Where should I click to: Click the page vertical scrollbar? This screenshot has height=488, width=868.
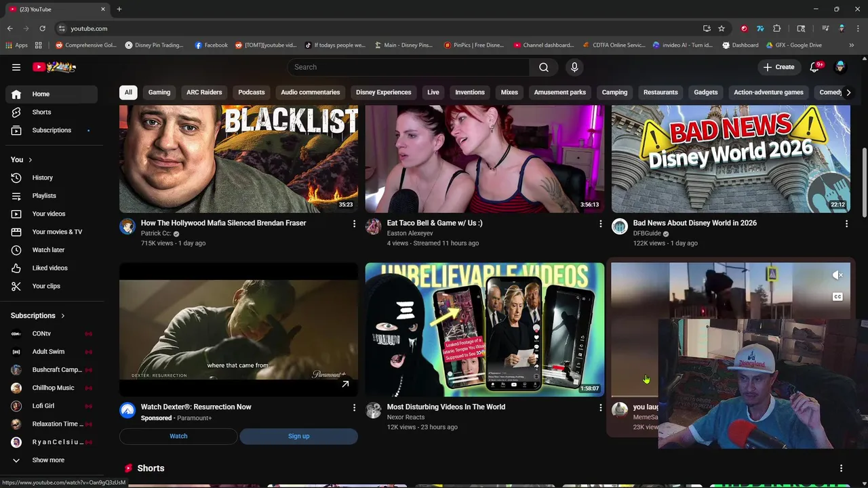[x=864, y=182]
